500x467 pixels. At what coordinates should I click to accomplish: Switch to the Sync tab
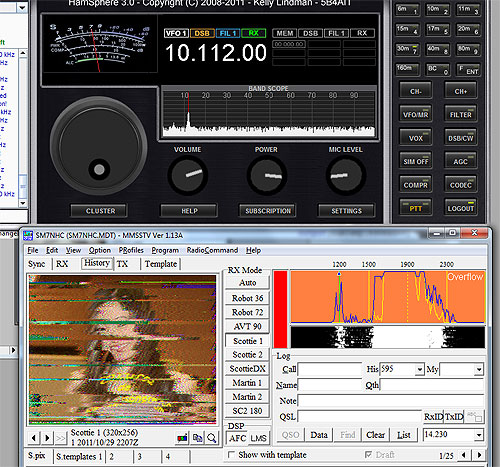(37, 264)
